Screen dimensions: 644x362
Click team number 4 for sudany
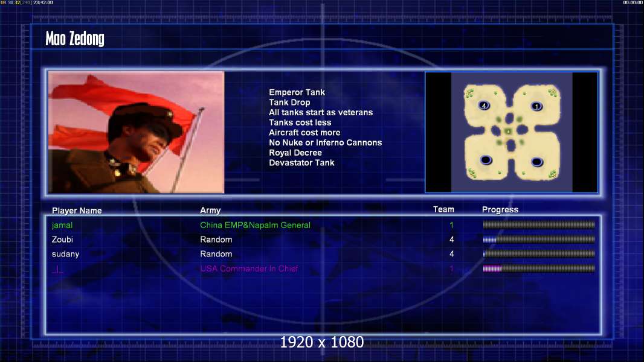click(x=451, y=254)
